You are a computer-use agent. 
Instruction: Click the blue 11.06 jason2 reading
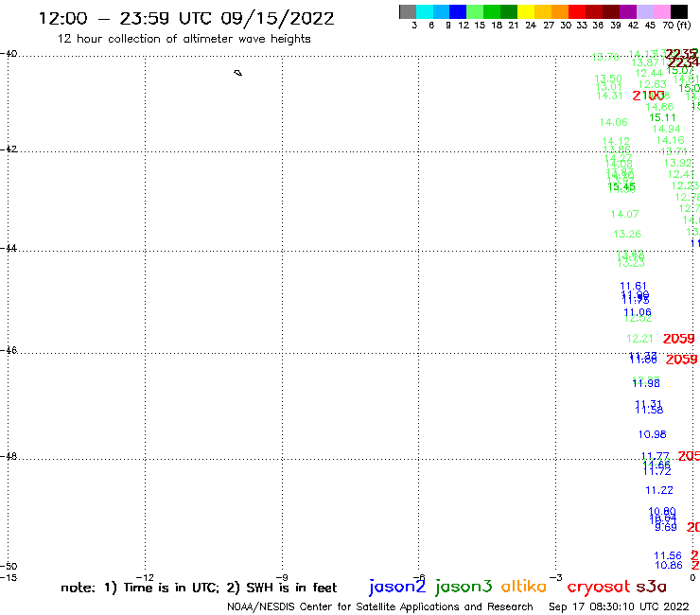tap(637, 312)
